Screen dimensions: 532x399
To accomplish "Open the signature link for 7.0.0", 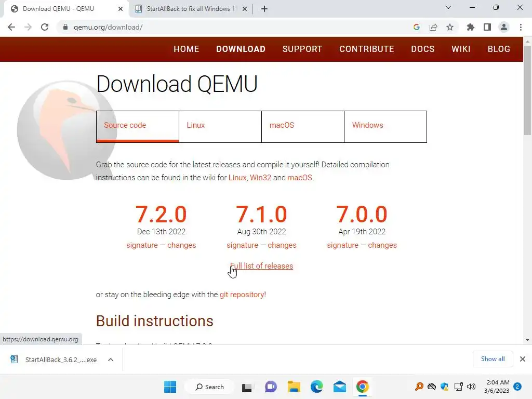I will pos(343,245).
